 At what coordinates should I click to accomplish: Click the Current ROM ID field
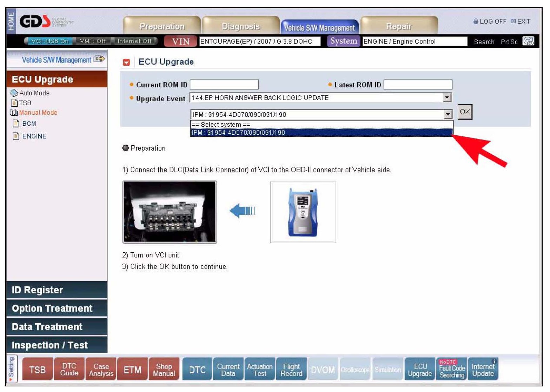pyautogui.click(x=224, y=85)
